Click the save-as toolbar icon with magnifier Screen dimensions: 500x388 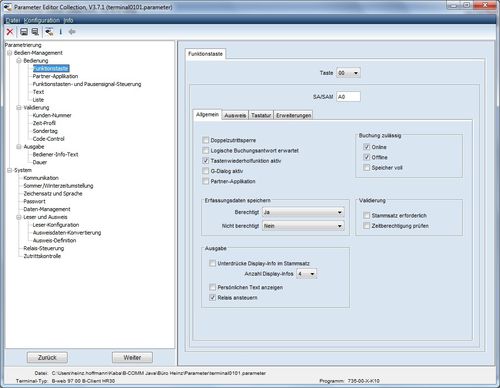[35, 32]
